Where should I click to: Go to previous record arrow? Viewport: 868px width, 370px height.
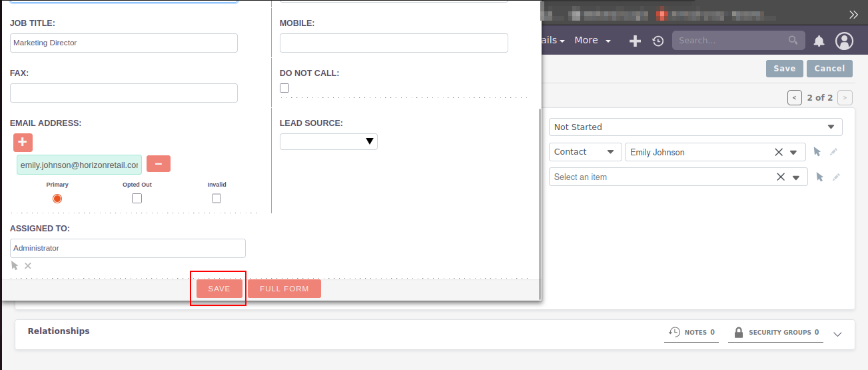[795, 97]
